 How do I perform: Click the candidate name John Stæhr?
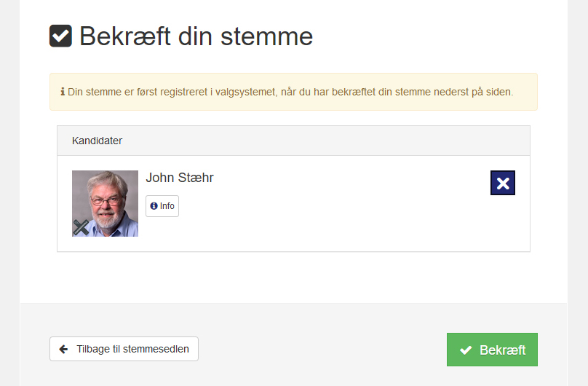[180, 178]
